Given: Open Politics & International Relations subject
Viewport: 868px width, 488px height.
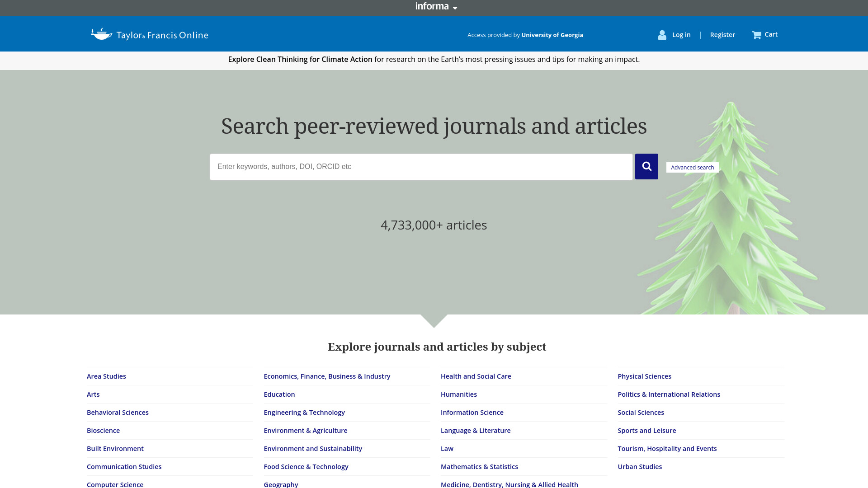Looking at the screenshot, I should pyautogui.click(x=669, y=394).
